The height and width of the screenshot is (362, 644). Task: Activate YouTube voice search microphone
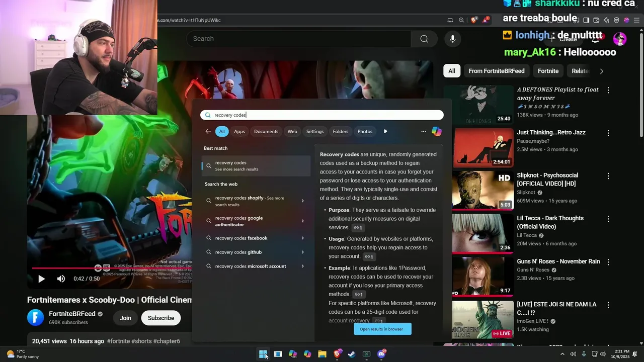(452, 39)
